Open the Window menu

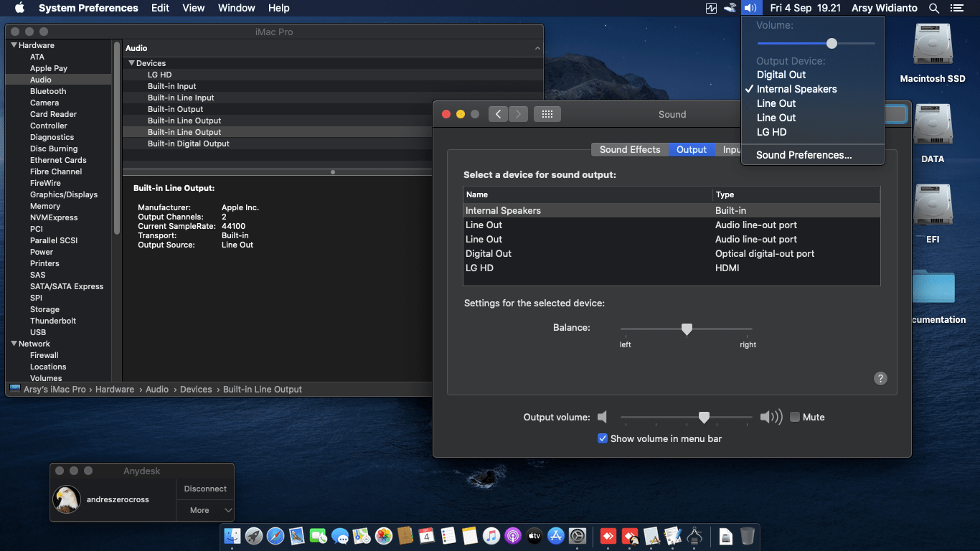click(x=236, y=8)
